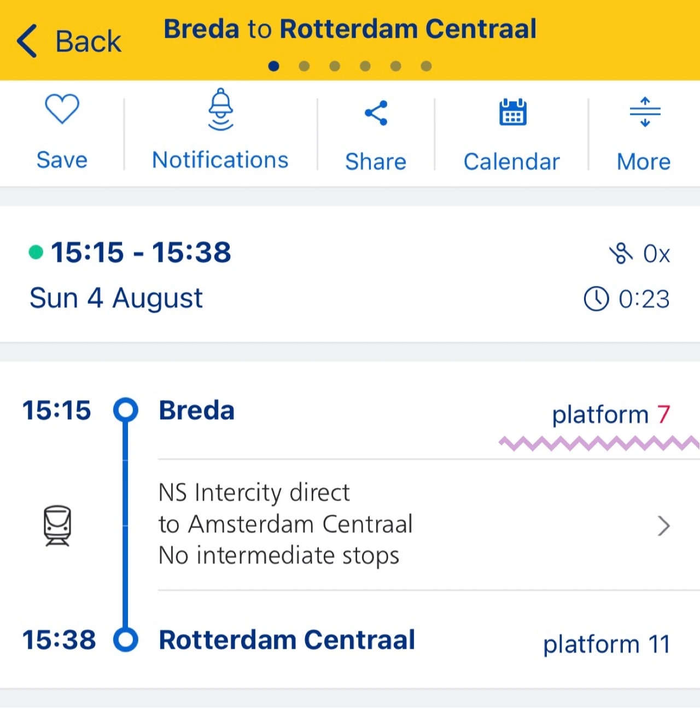This screenshot has height=728, width=700.
Task: Tap the train icon on the journey leg
Action: click(57, 525)
